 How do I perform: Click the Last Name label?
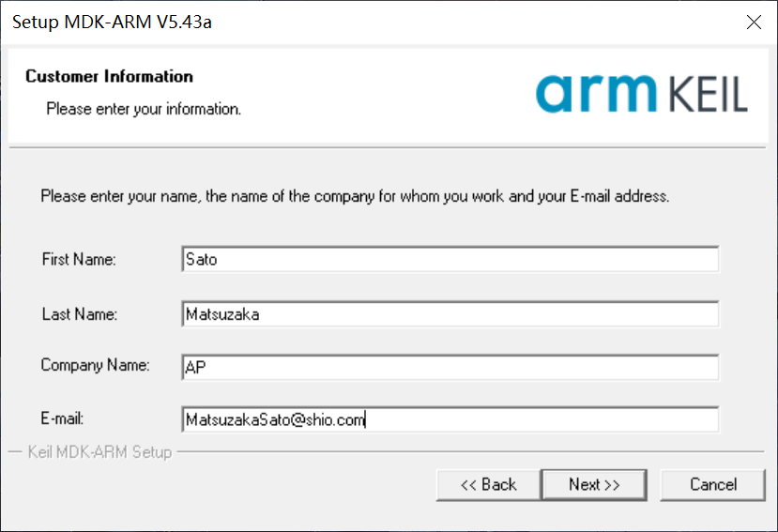80,314
